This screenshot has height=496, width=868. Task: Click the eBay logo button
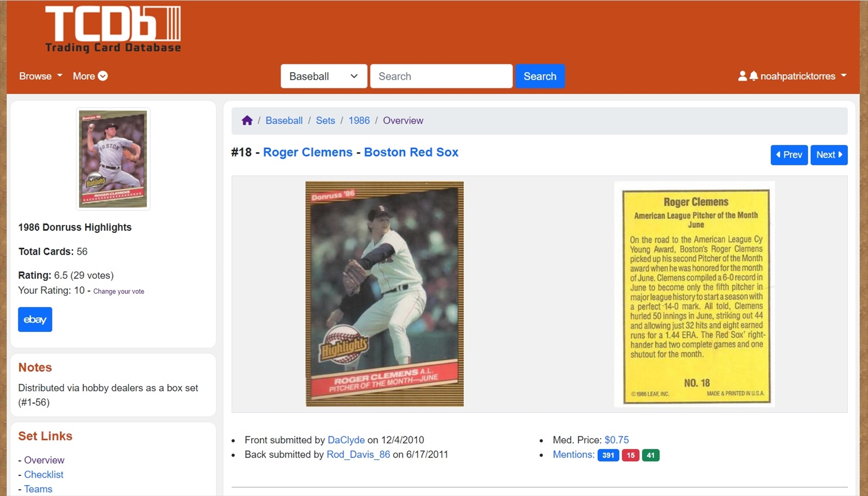click(x=35, y=319)
